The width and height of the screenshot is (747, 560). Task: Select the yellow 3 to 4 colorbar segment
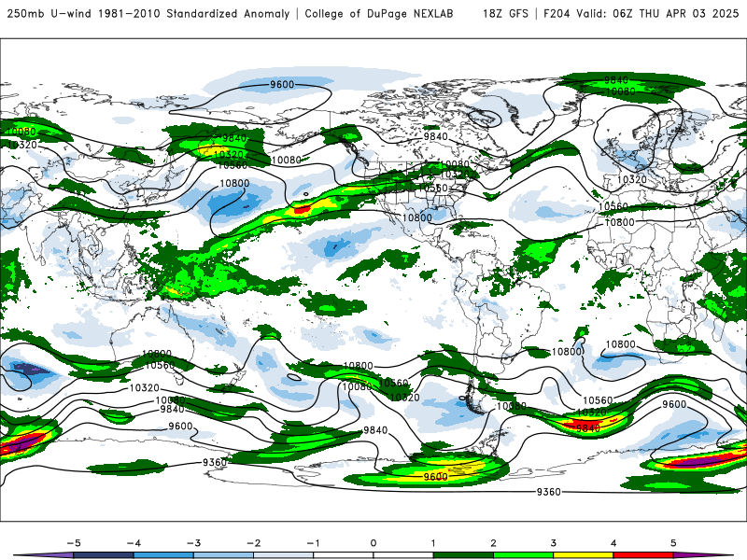[x=584, y=555]
